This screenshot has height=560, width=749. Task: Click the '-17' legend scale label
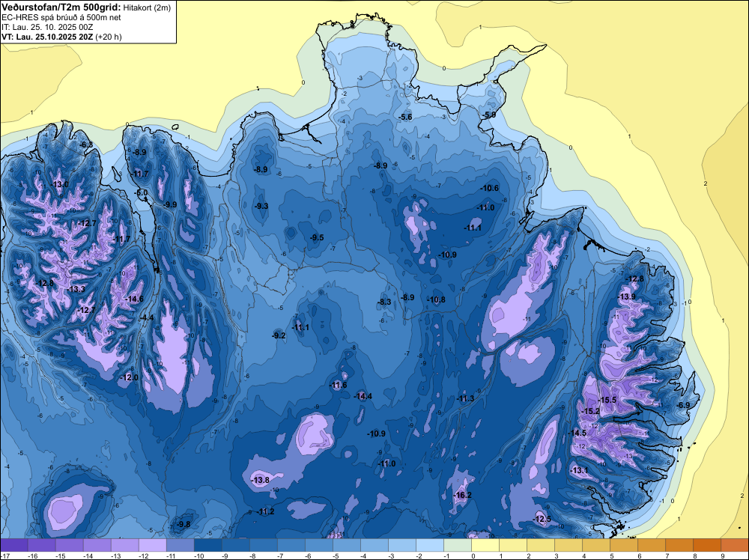pyautogui.click(x=4, y=556)
